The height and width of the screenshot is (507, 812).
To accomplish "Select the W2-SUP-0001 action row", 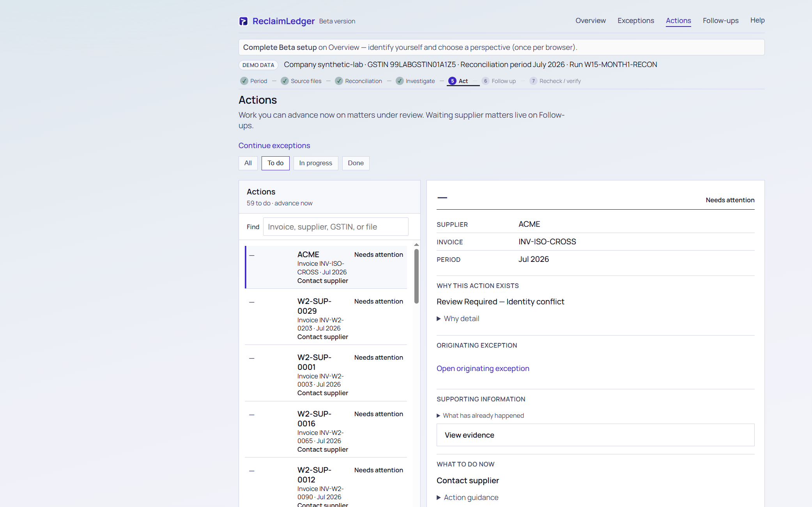I will coord(326,375).
